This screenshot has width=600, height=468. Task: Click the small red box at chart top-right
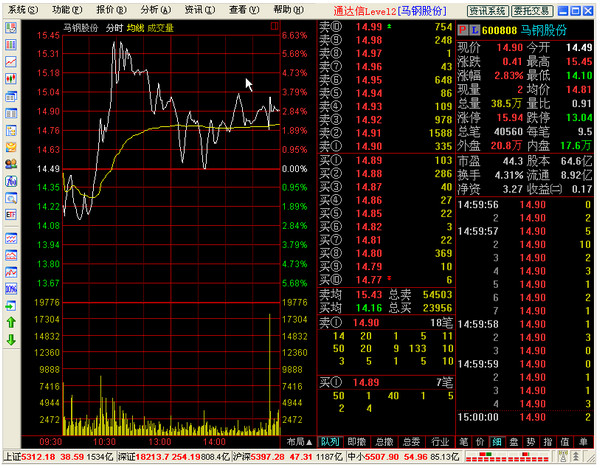coord(274,26)
